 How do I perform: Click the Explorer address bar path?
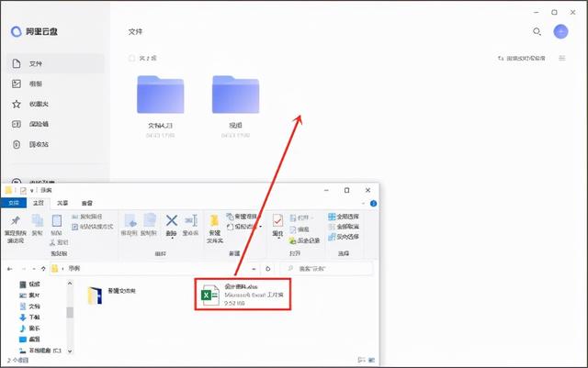(x=150, y=268)
